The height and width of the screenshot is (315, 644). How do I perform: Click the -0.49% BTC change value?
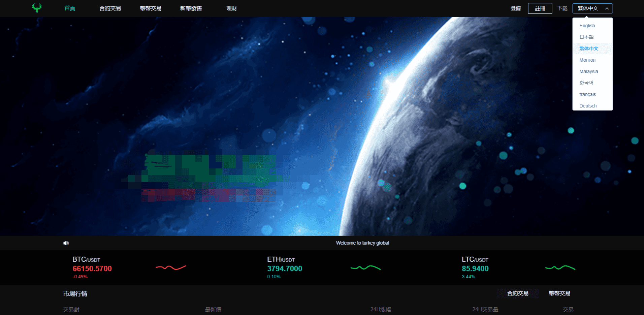[x=80, y=277]
